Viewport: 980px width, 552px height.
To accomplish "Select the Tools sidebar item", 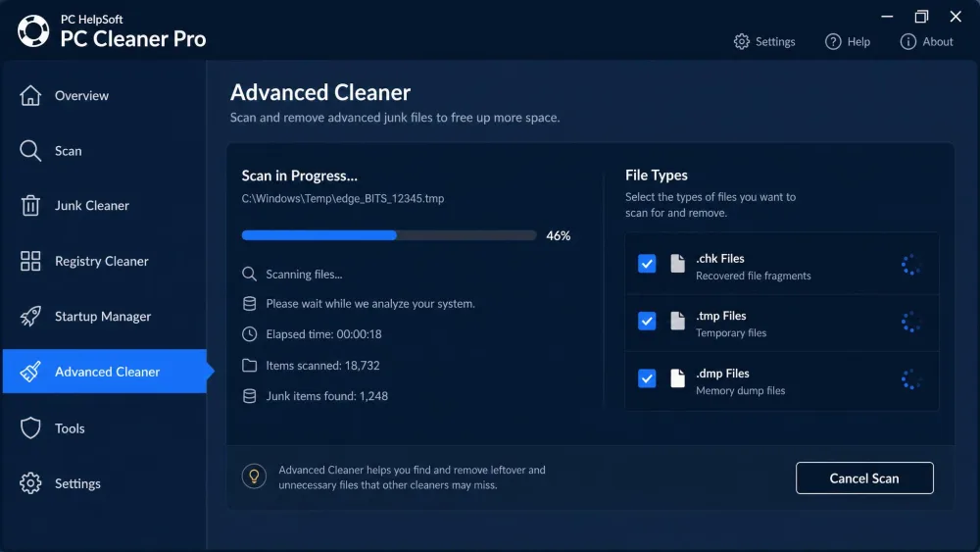I will coord(105,428).
